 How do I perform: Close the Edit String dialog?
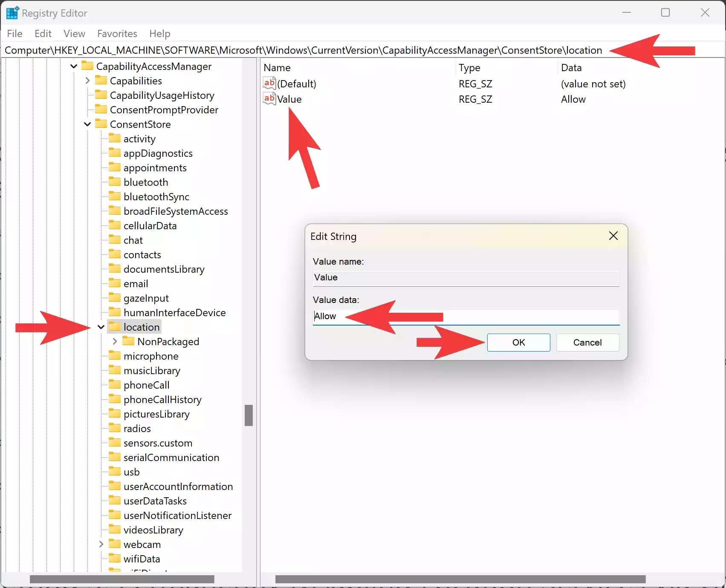[613, 236]
